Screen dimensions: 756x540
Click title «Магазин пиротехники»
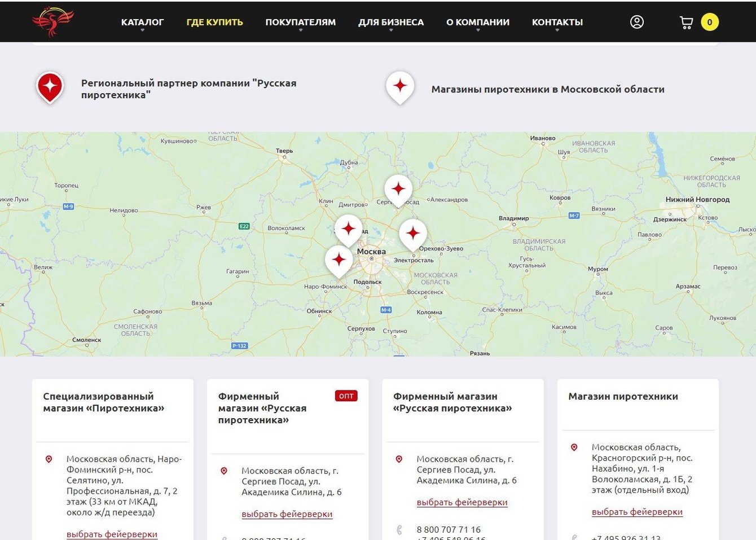(x=623, y=397)
